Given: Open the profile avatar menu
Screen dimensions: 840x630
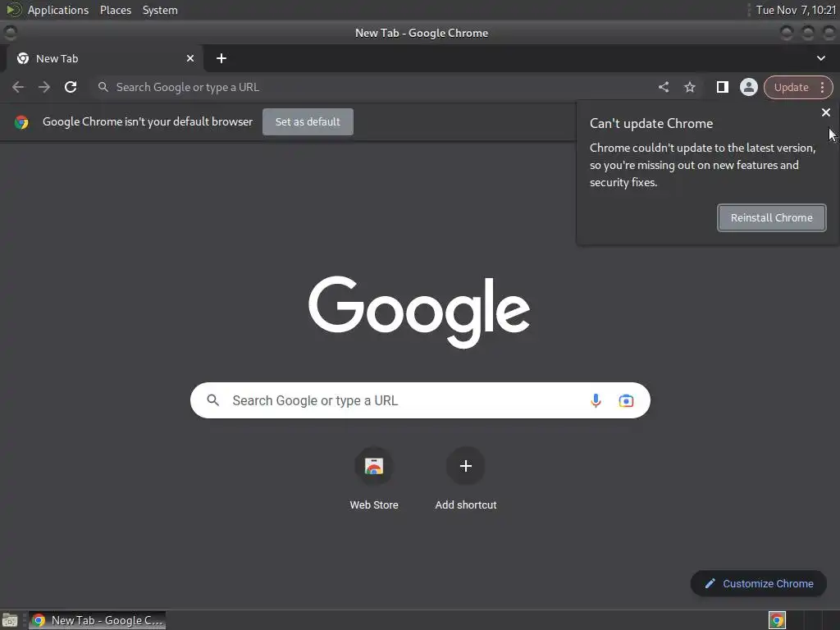Looking at the screenshot, I should point(748,87).
